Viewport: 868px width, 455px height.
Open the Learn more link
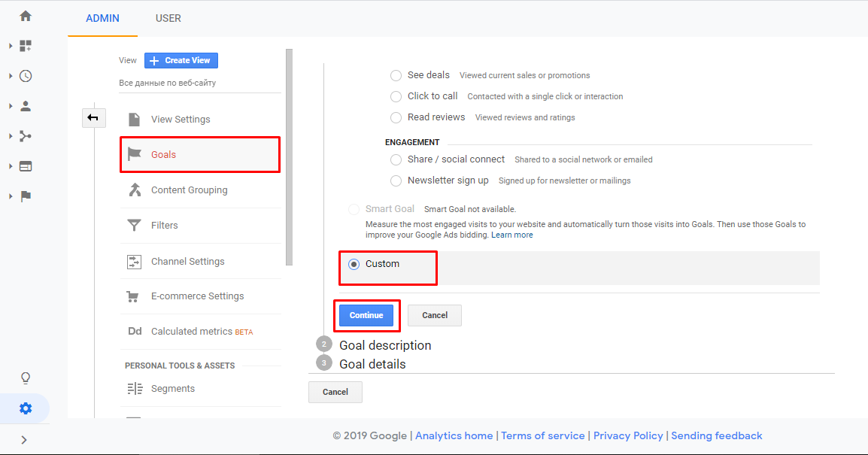512,234
